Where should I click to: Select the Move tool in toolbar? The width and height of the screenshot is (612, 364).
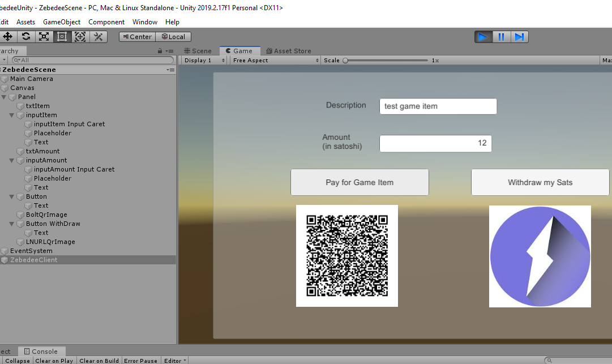(x=8, y=37)
